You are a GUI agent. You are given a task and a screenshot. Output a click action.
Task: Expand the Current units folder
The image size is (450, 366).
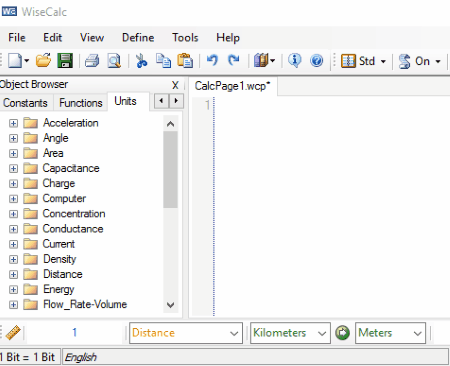pyautogui.click(x=13, y=244)
